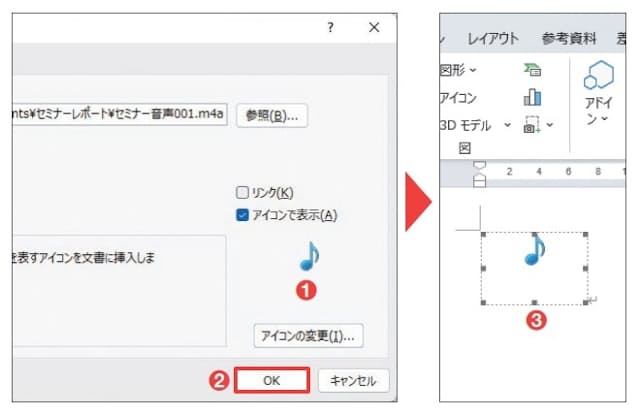Click the file path input field

click(120, 114)
